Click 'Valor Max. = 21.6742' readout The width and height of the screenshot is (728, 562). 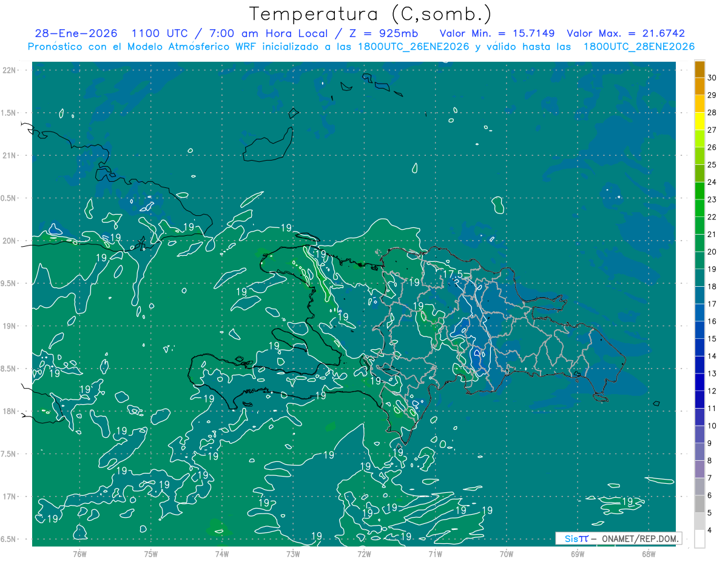click(625, 33)
